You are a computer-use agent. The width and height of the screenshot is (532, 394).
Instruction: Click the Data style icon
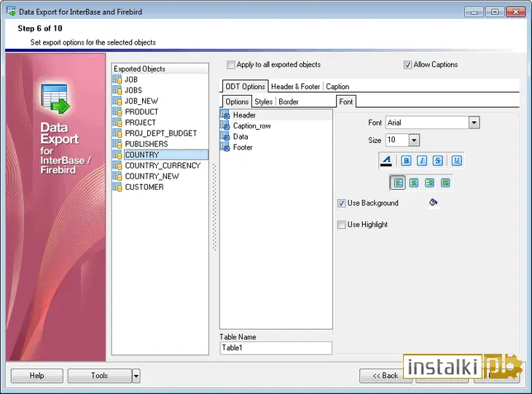(225, 136)
